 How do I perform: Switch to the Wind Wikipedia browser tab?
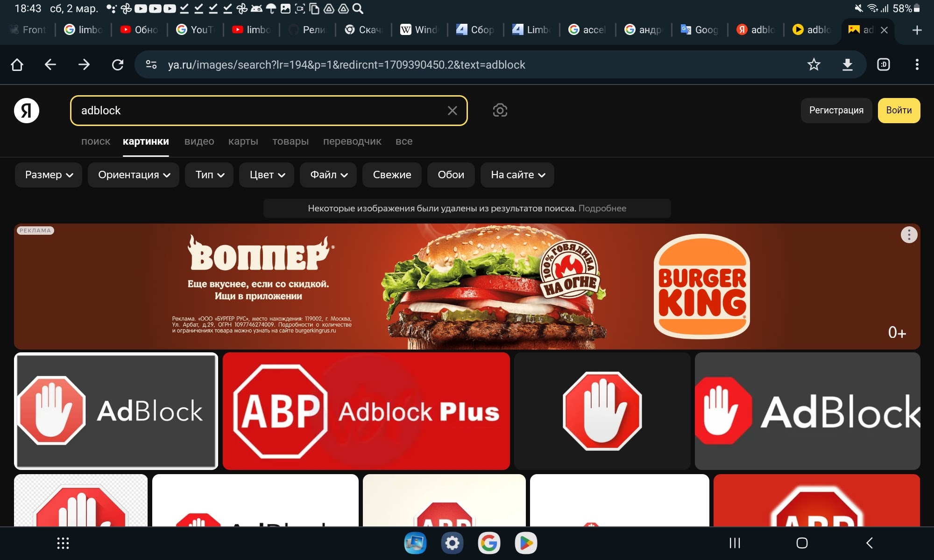click(420, 30)
